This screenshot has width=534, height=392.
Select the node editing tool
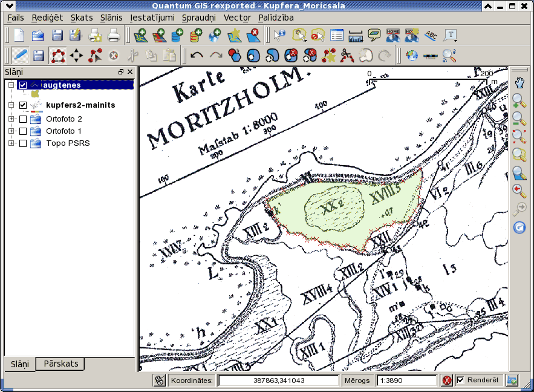tap(95, 56)
